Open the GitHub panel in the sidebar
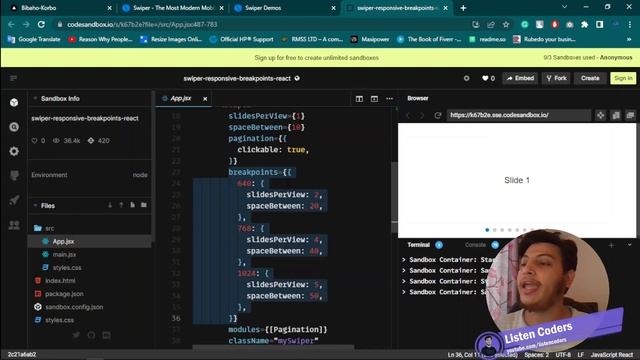This screenshot has height=360, width=640. [x=14, y=176]
